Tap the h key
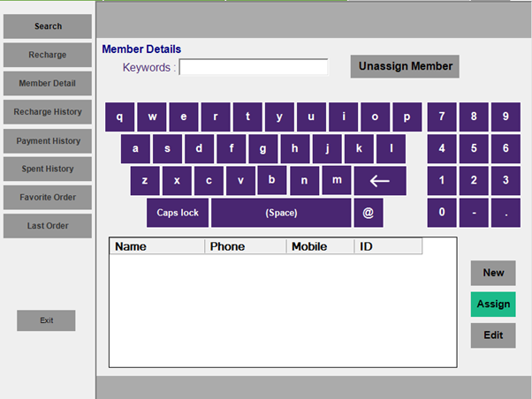The height and width of the screenshot is (399, 532). (295, 149)
